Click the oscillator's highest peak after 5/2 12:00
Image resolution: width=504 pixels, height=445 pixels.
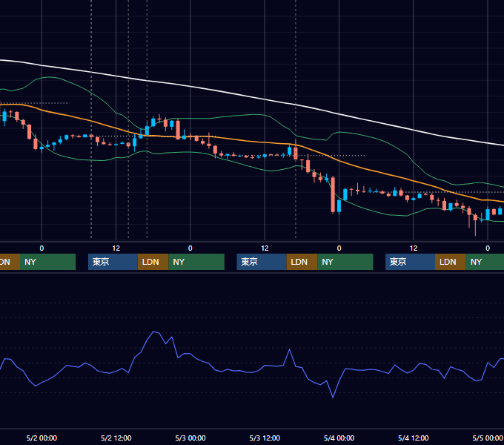pos(154,332)
